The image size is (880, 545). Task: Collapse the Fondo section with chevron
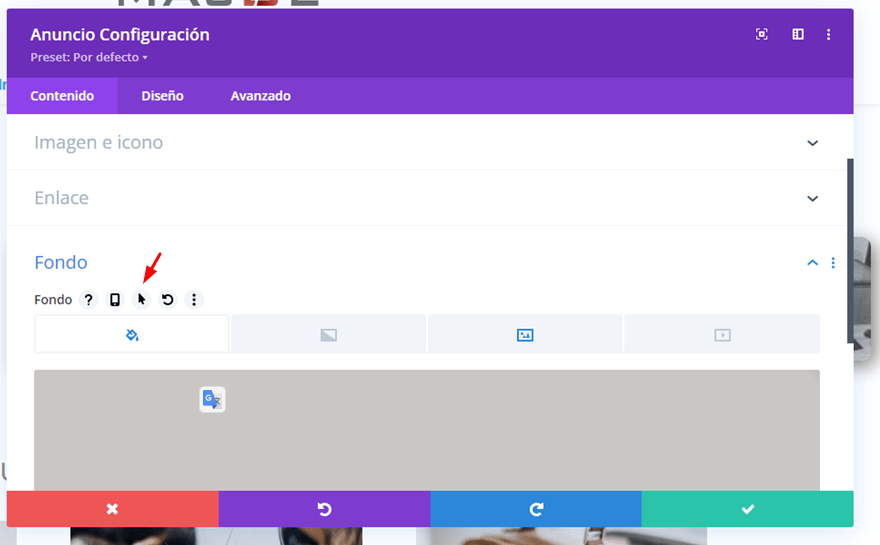(x=812, y=263)
